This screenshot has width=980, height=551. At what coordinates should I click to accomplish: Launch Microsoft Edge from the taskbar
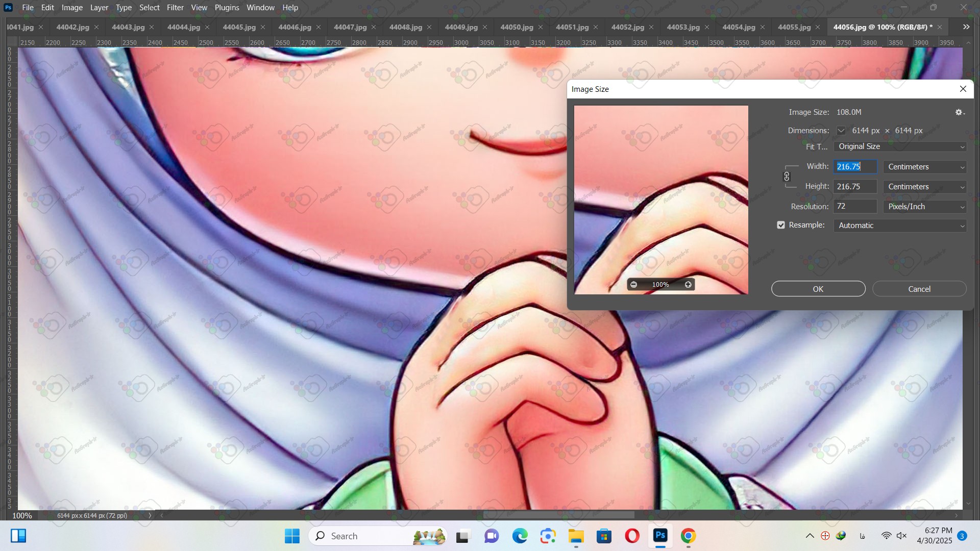point(520,536)
